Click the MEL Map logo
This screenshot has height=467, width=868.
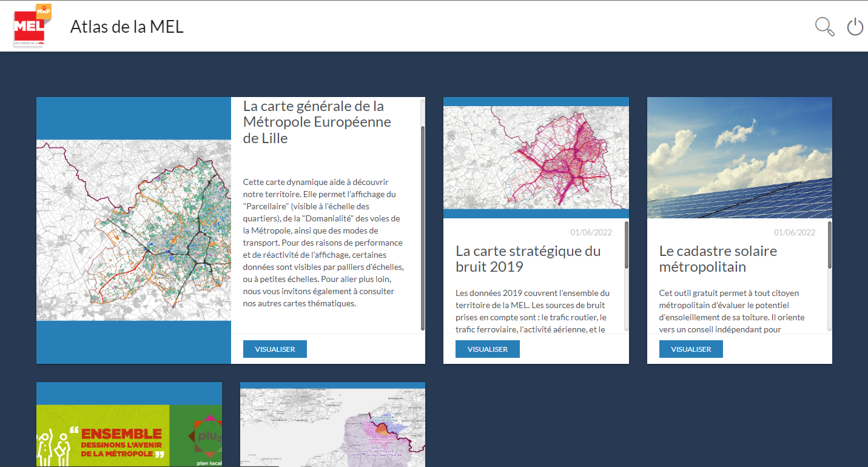pyautogui.click(x=33, y=25)
